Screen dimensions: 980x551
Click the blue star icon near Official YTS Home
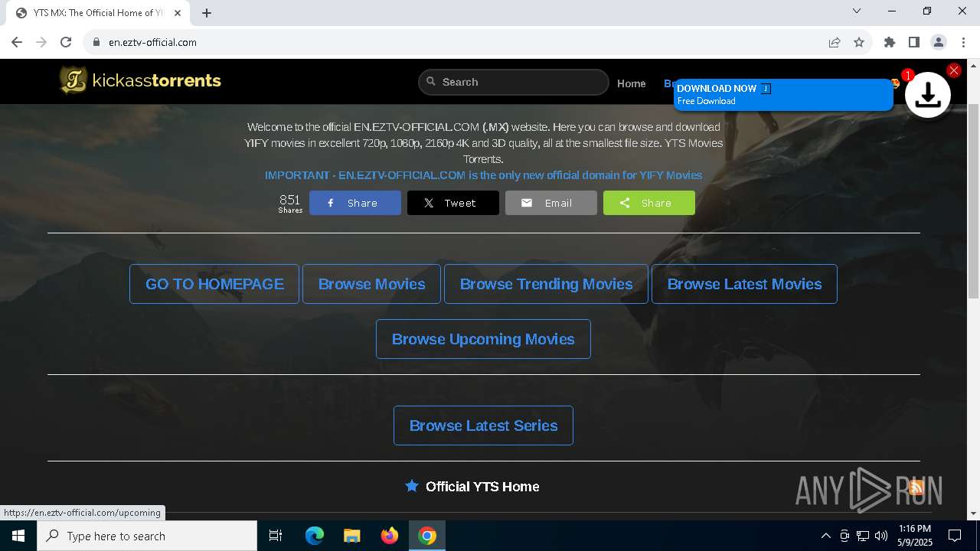[x=412, y=486]
